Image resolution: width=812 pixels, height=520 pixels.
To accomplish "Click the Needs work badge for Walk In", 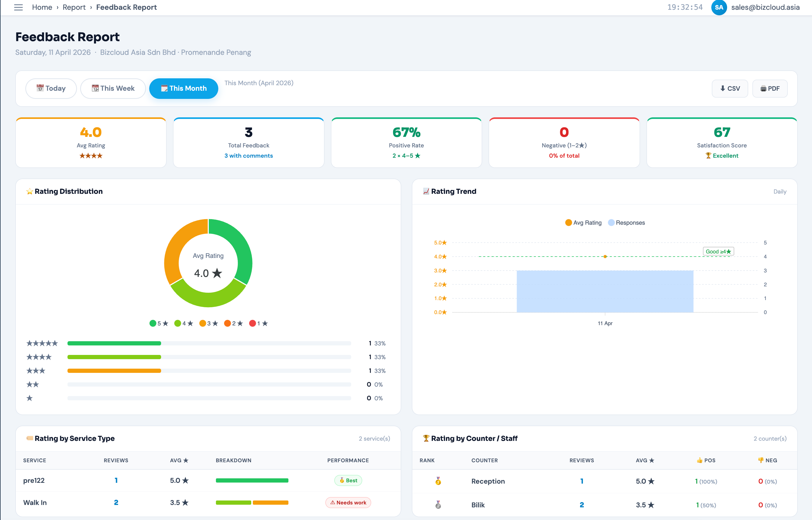I will point(348,502).
